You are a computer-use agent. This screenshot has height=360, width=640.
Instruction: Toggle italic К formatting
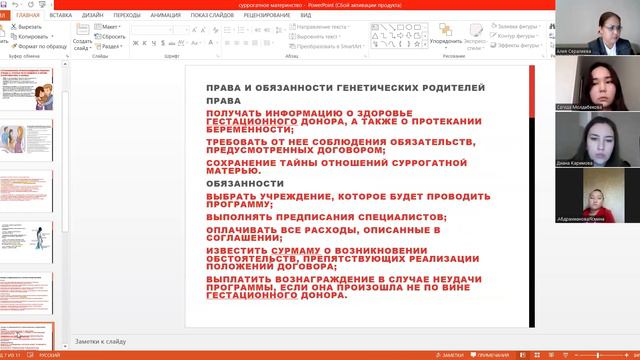point(144,43)
